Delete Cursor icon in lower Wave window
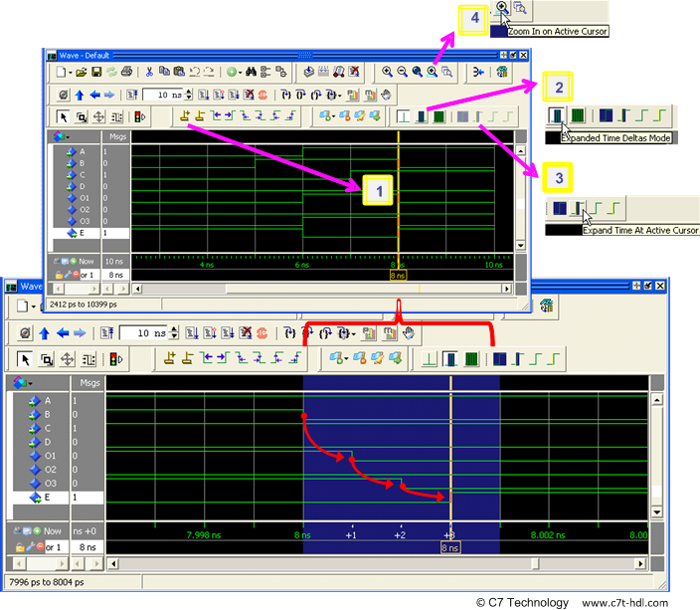The width and height of the screenshot is (700, 610). click(187, 358)
